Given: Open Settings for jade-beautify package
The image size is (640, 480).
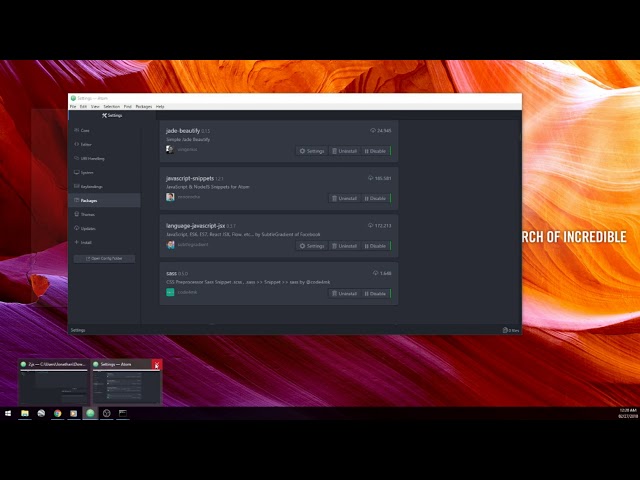Looking at the screenshot, I should 311,151.
